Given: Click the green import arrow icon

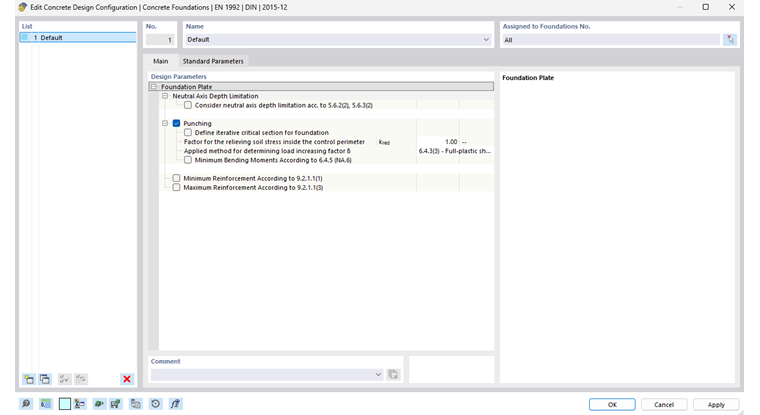Looking at the screenshot, I should tap(99, 404).
